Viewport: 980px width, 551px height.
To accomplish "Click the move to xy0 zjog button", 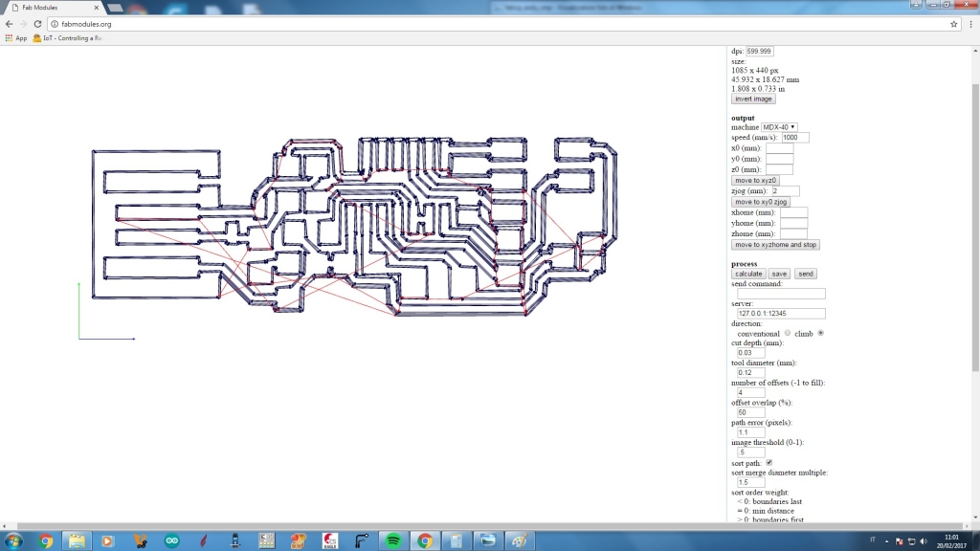I will point(761,202).
